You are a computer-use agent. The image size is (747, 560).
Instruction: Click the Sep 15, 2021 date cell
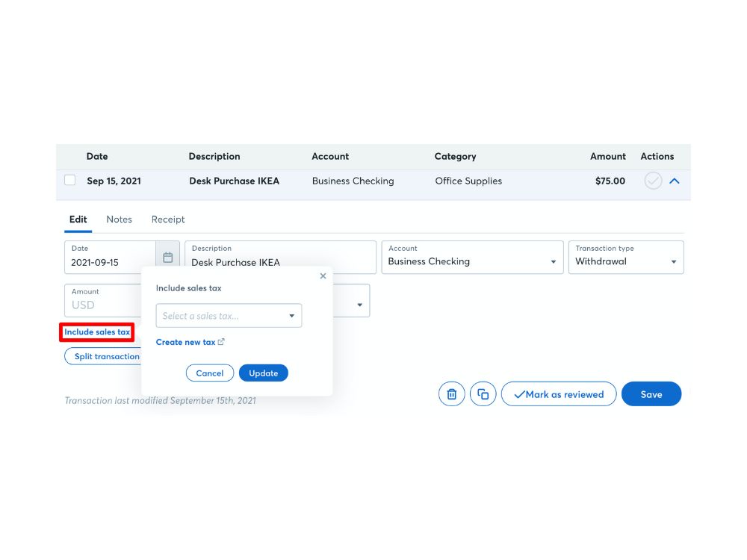pos(114,181)
